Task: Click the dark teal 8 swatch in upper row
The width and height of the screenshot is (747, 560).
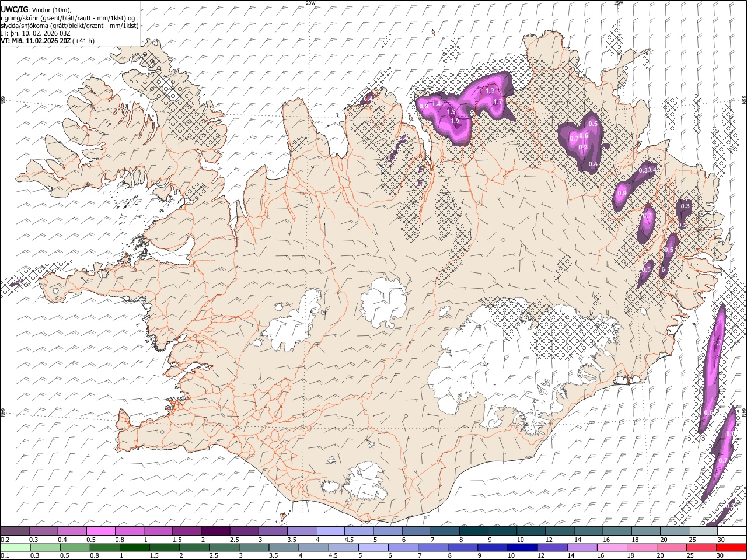Action: pos(473,531)
